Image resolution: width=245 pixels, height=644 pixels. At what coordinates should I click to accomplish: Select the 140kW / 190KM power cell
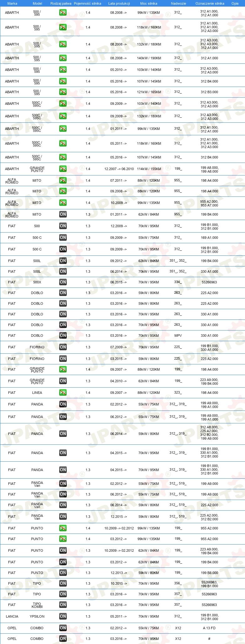[x=149, y=58]
